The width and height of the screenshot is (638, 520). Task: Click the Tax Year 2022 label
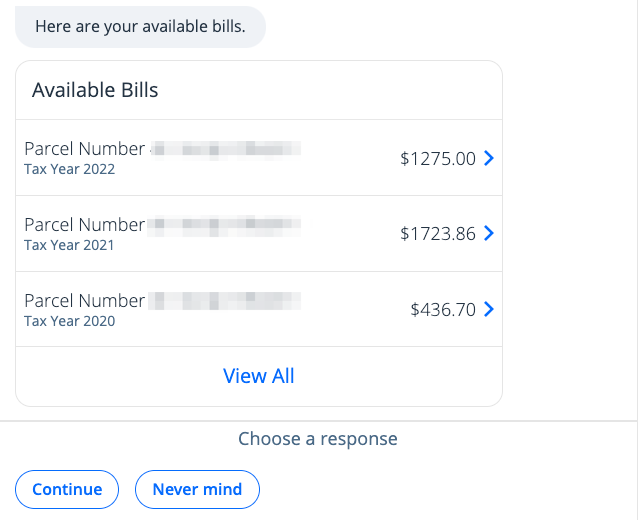pos(69,170)
